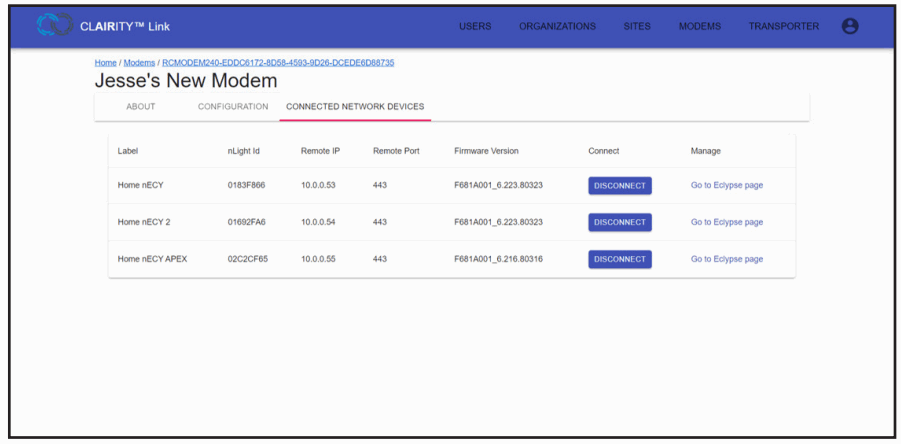Click the Remote Port column header

396,151
